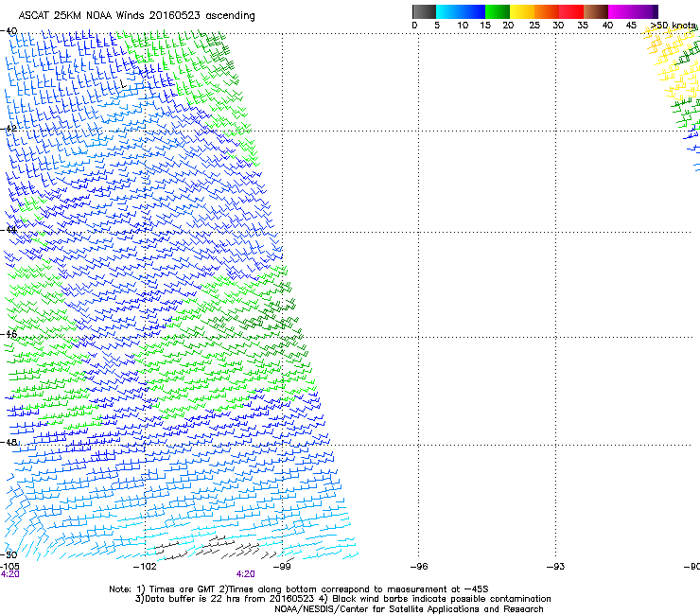Click the '>50 knots' legend label

pyautogui.click(x=674, y=25)
